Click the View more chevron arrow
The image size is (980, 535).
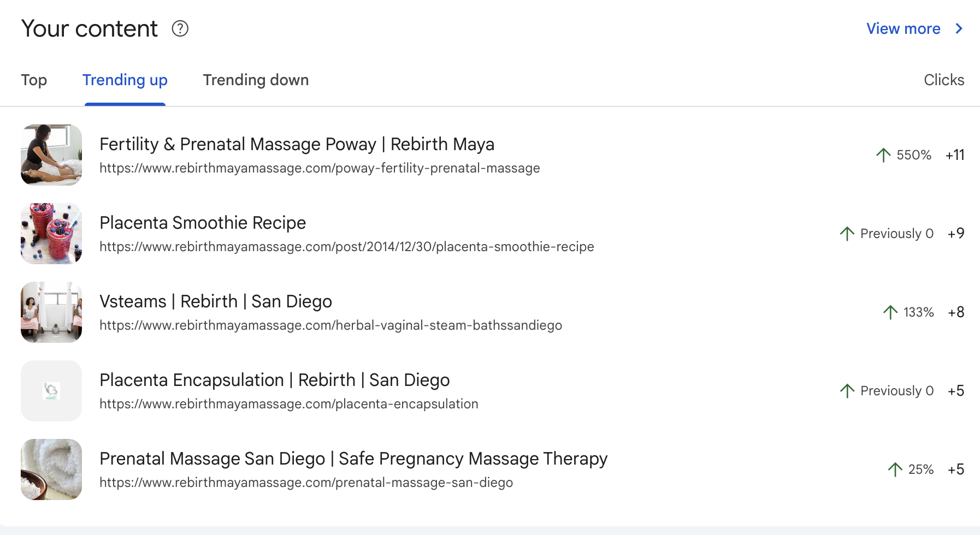tap(959, 28)
